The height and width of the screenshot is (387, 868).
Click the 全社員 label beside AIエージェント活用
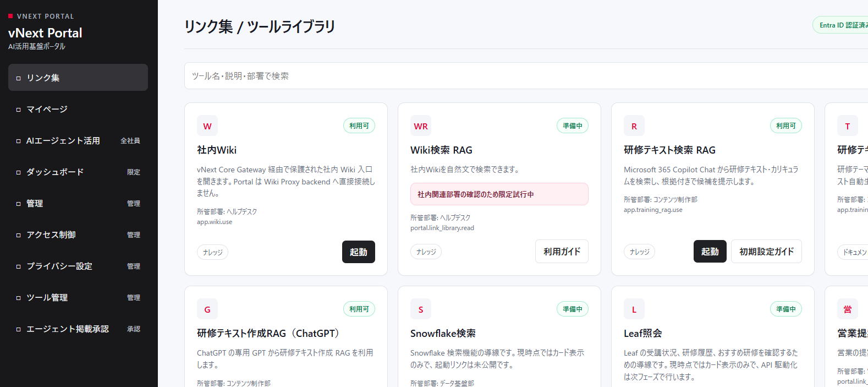pos(130,141)
